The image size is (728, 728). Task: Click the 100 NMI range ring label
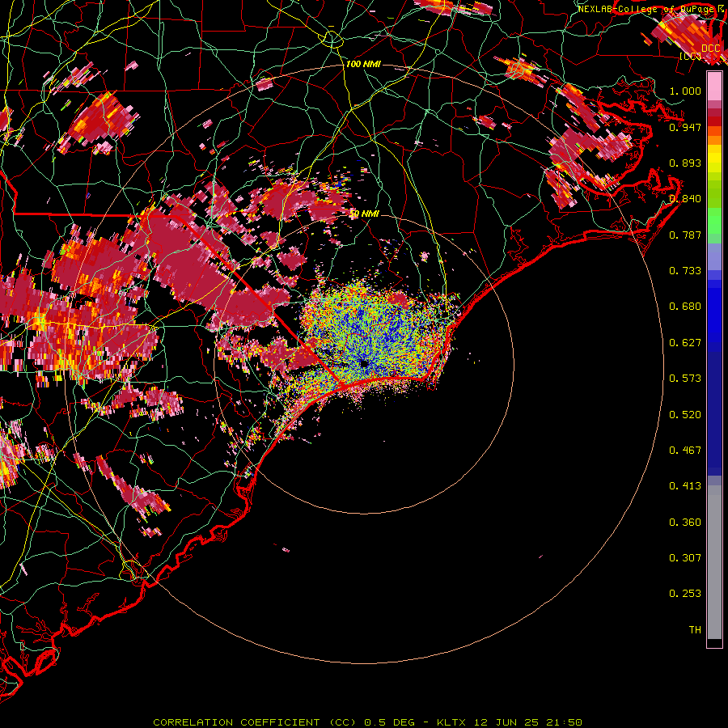(363, 64)
